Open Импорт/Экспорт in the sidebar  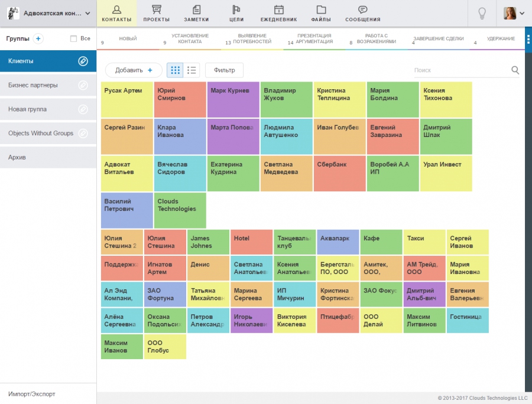(x=31, y=393)
